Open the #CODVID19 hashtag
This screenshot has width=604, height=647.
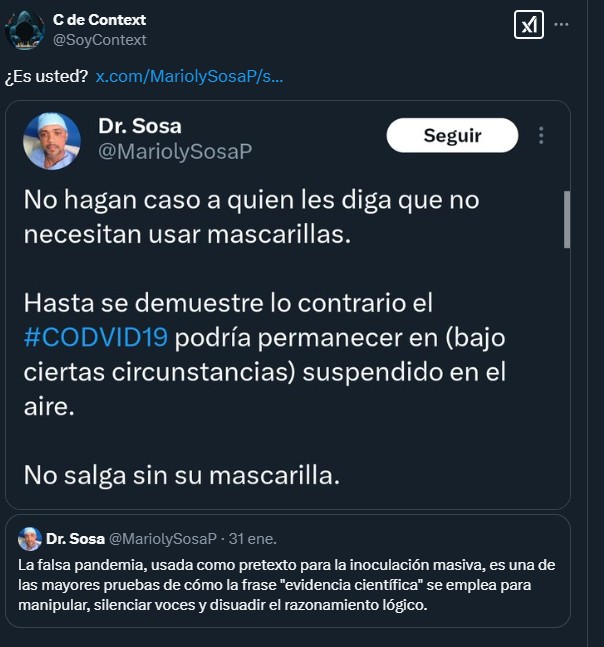pyautogui.click(x=95, y=336)
